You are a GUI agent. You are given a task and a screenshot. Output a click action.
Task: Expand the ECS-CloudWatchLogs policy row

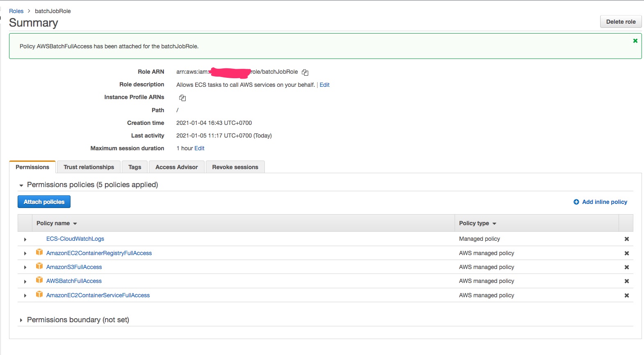click(x=25, y=240)
